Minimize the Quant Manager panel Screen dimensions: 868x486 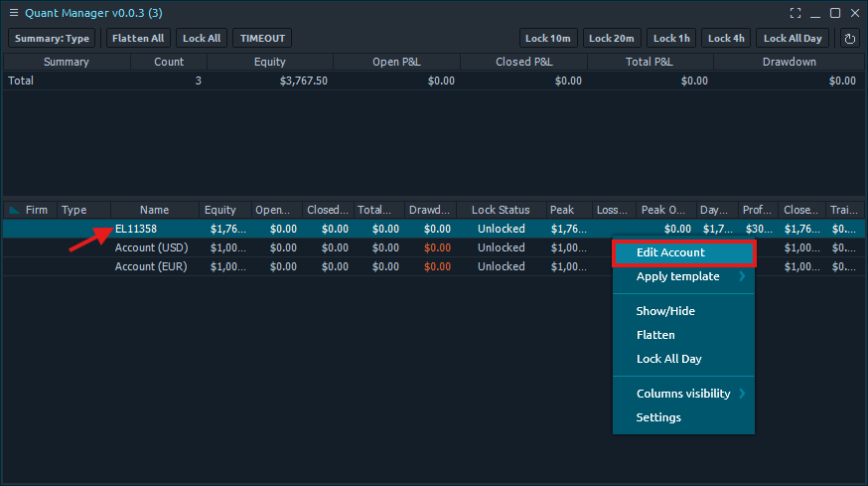click(815, 13)
